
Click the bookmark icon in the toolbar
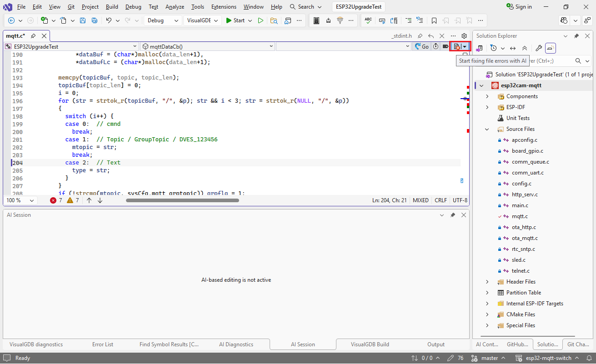click(434, 20)
